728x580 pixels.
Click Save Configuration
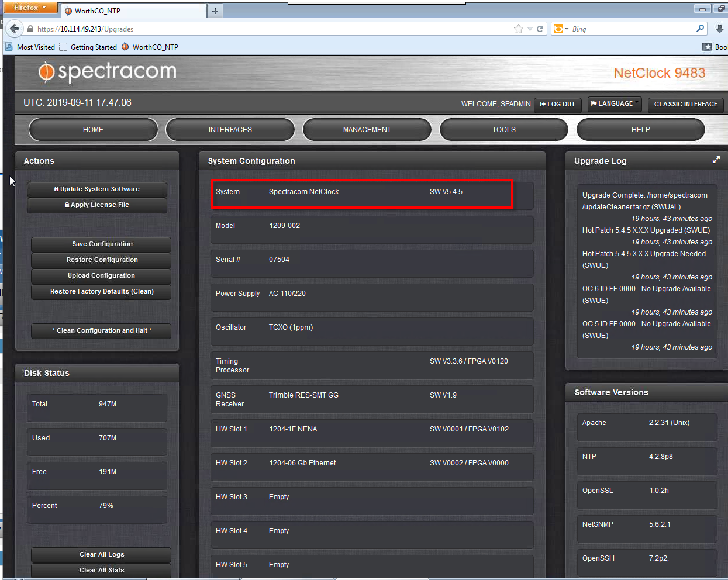pyautogui.click(x=101, y=244)
